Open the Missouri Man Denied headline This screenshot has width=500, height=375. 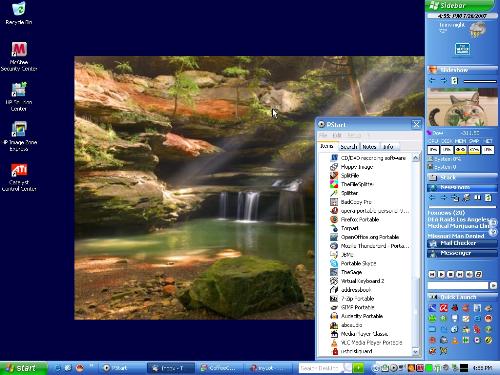456,236
